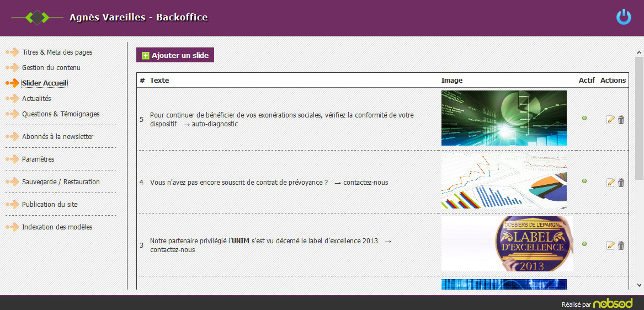The width and height of the screenshot is (644, 310).
Task: Click scrollbar down arrow
Action: [639, 285]
